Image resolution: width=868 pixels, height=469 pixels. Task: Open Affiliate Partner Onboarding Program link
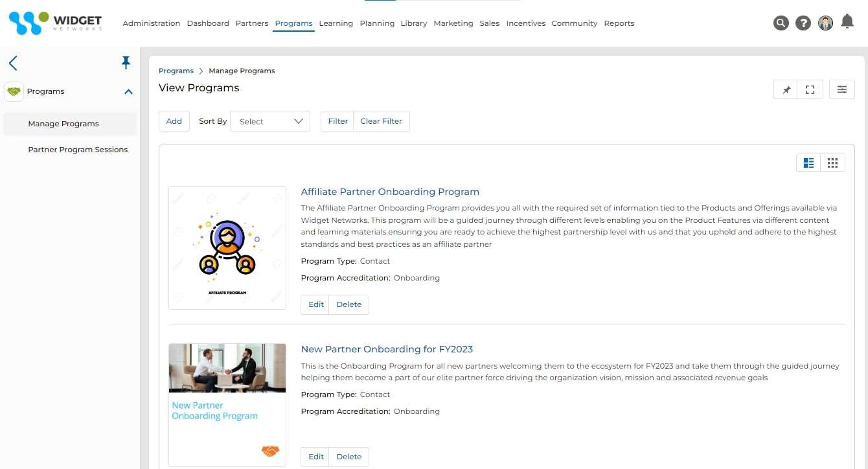(390, 192)
